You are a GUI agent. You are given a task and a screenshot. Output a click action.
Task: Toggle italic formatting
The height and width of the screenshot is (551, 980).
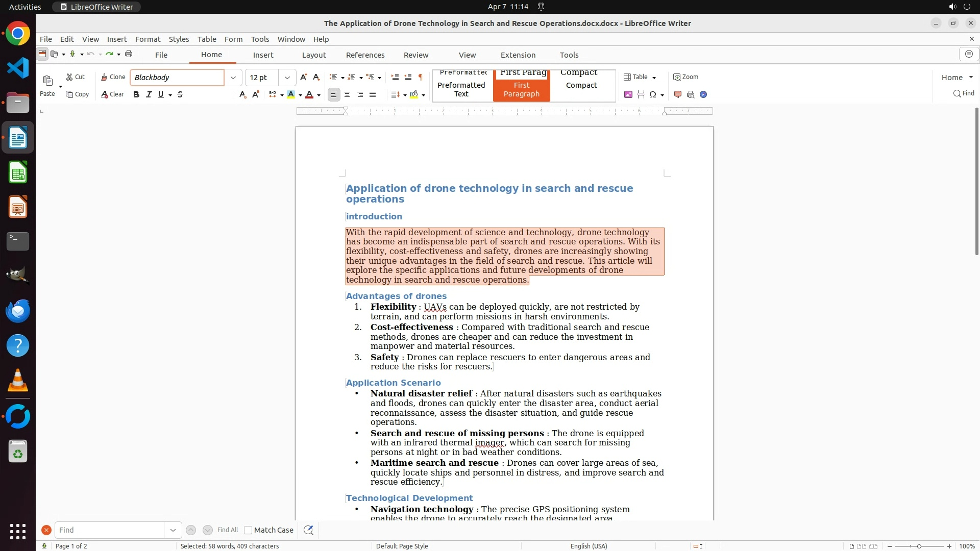tap(149, 94)
